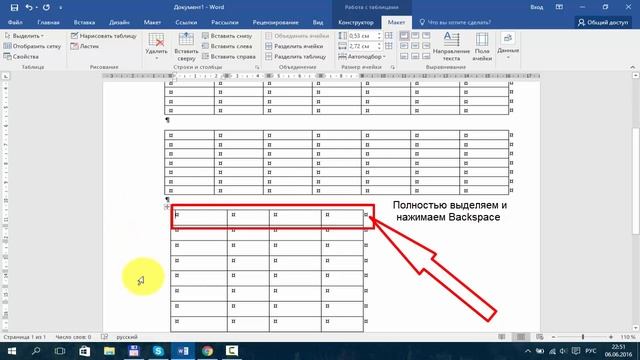Select align middle-right cell alignment
Screen dimensions: 640x360
coord(426,46)
